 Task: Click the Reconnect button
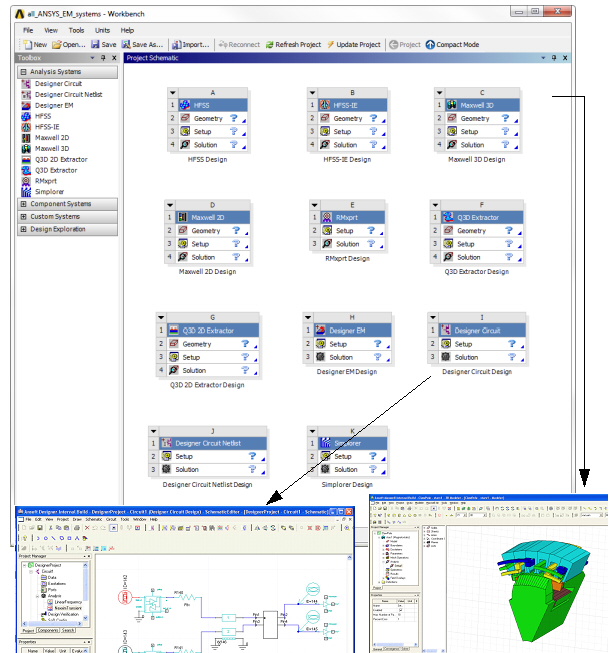tap(239, 45)
